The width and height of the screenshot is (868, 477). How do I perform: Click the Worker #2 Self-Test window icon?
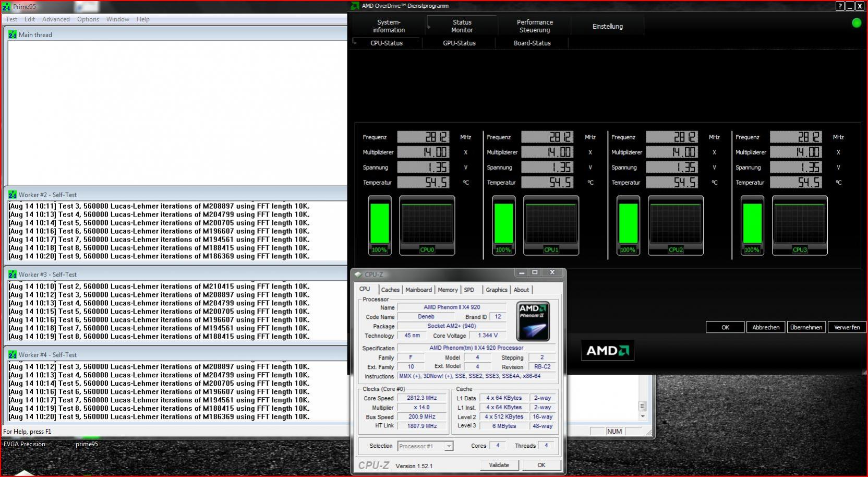point(13,195)
